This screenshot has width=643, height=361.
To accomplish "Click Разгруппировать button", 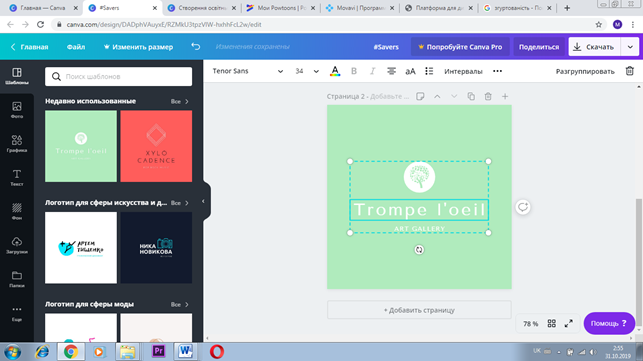I will pos(585,71).
